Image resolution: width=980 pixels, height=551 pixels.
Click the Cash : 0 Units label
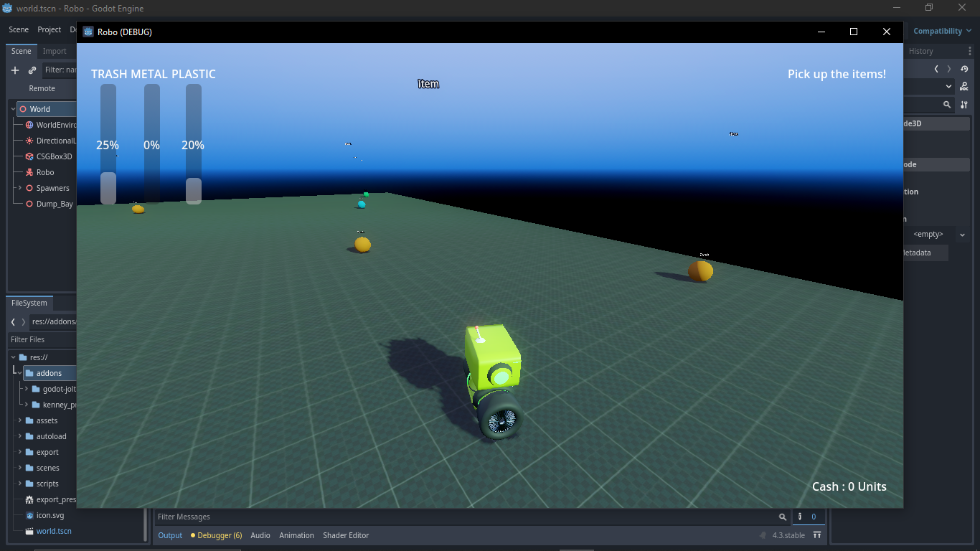point(849,486)
